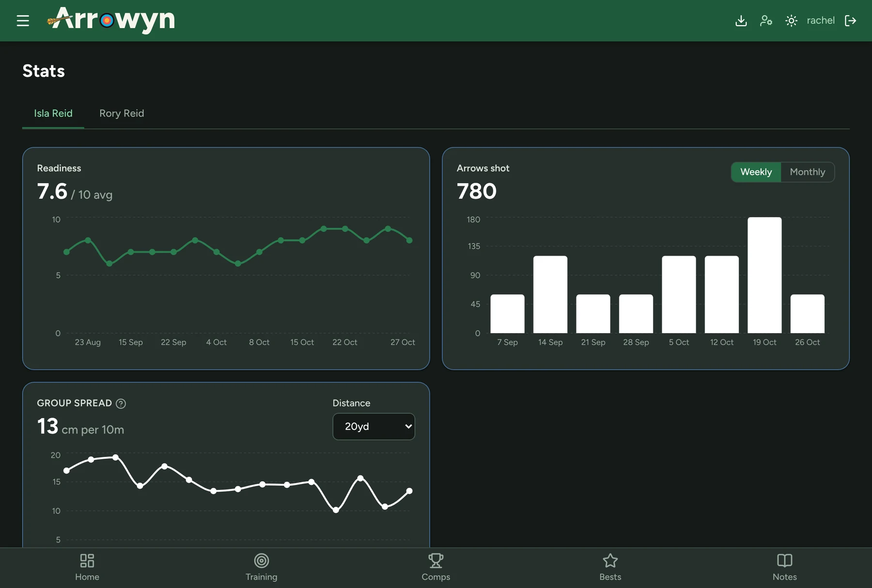872x588 pixels.
Task: Click the last Group Spread chart data point
Action: [x=409, y=491]
